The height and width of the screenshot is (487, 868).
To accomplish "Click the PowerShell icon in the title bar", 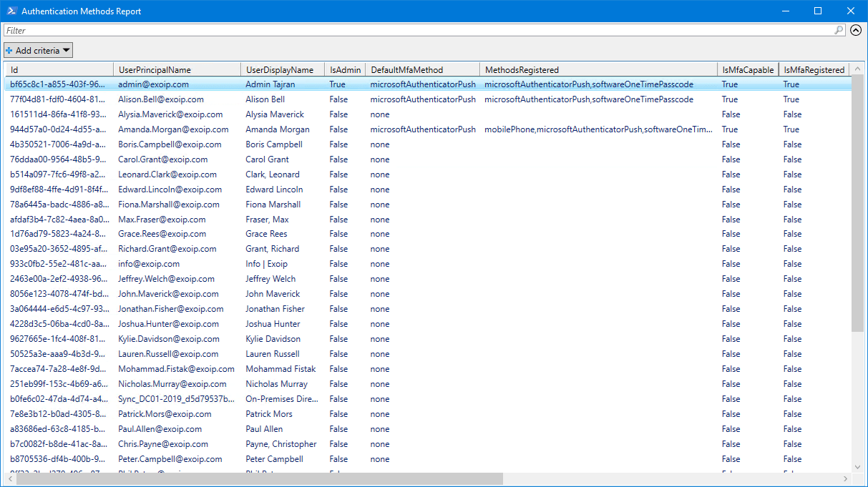I will click(11, 11).
